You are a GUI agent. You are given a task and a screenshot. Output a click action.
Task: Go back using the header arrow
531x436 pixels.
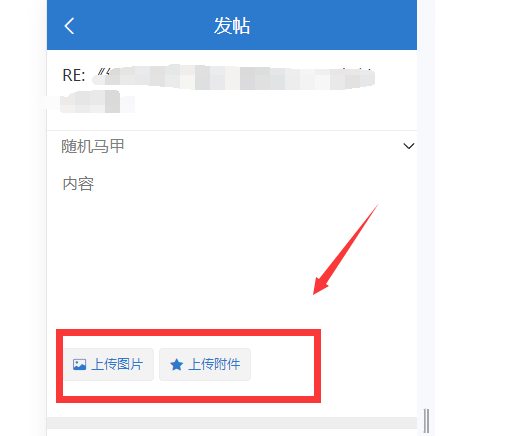(x=69, y=26)
